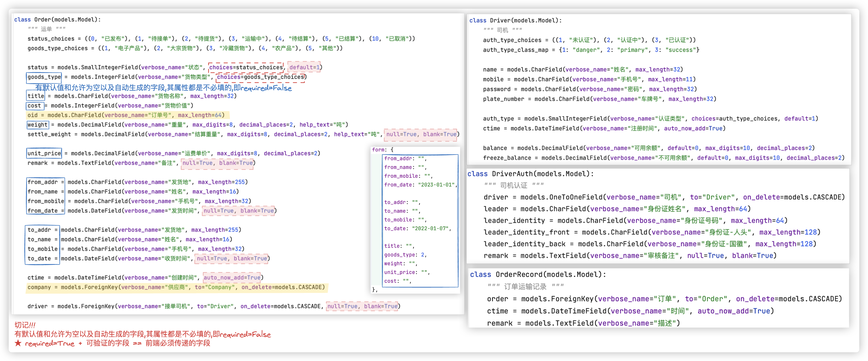The height and width of the screenshot is (361, 868).
Task: Click the class Driver heading
Action: pyautogui.click(x=515, y=21)
